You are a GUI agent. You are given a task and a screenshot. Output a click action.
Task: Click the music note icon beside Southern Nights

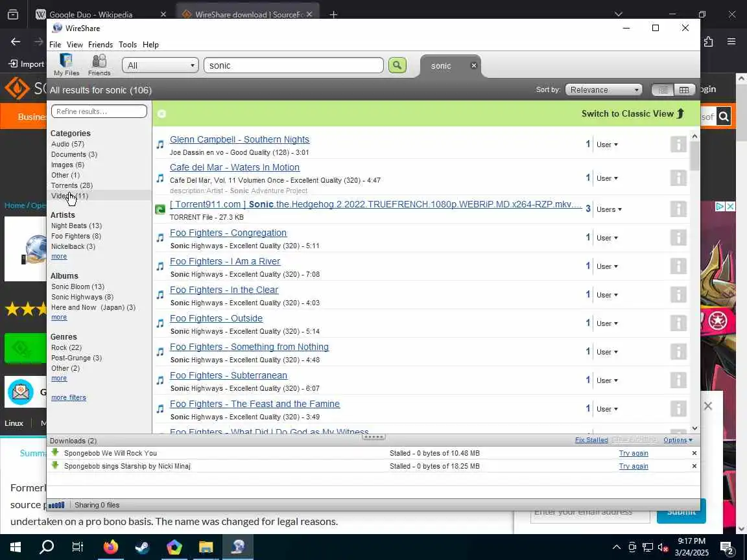[x=160, y=145]
